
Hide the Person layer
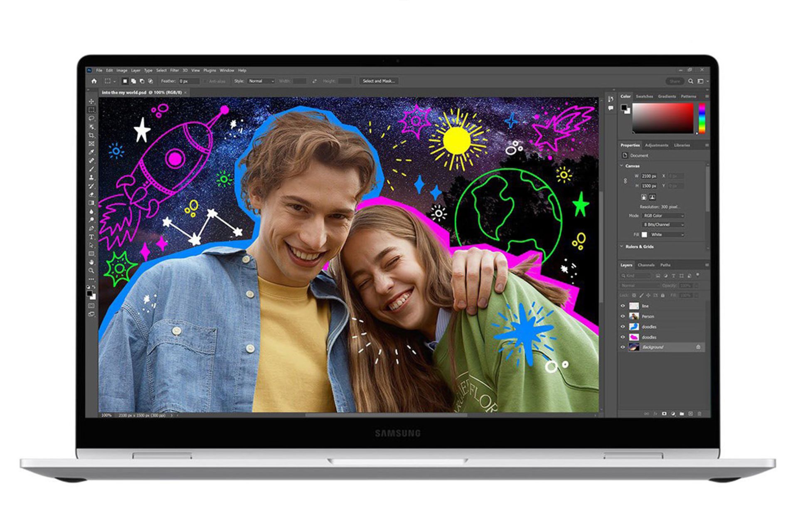click(623, 316)
